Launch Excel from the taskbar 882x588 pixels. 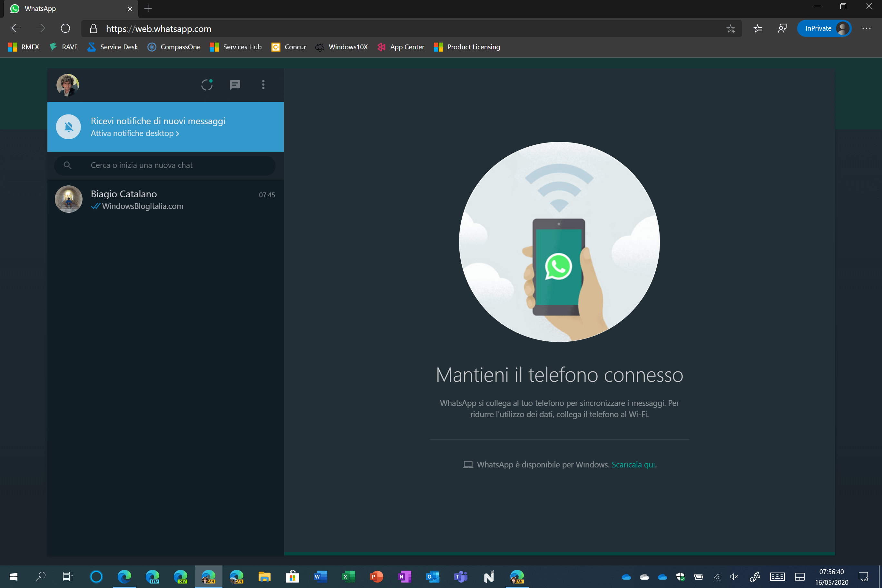(348, 577)
